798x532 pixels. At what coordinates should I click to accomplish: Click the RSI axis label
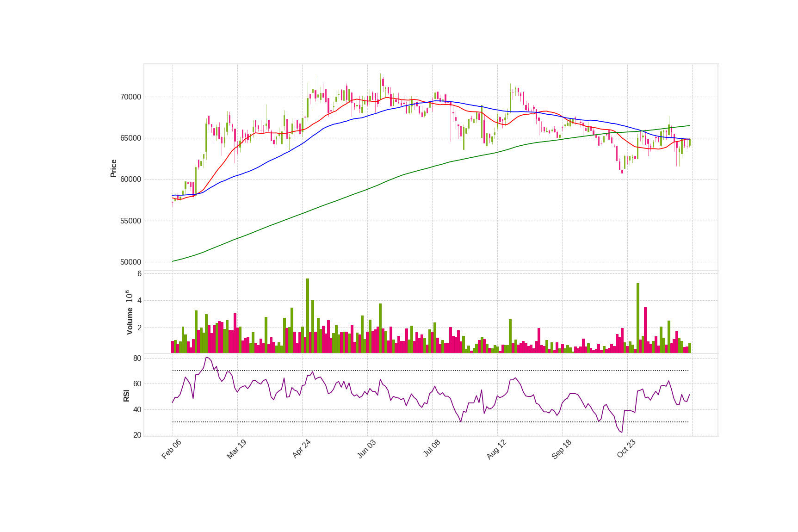pos(126,396)
